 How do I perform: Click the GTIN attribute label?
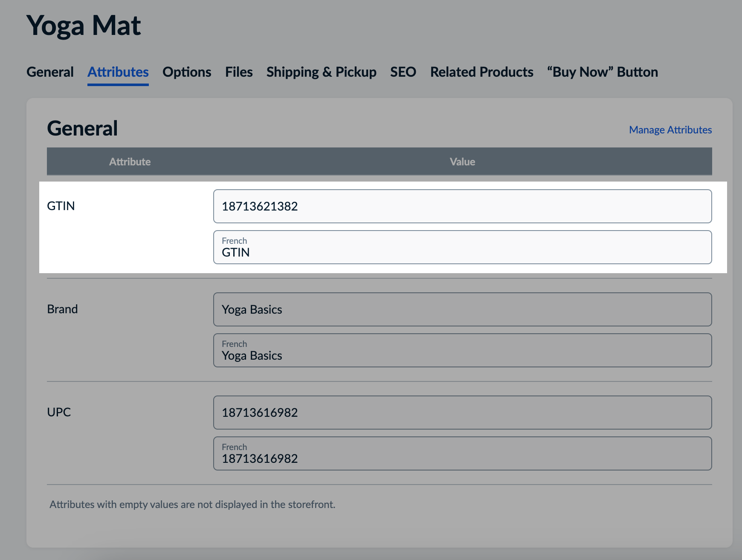click(61, 206)
